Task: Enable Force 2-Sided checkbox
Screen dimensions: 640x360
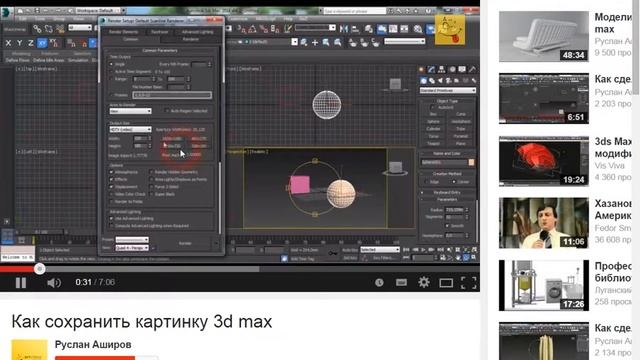Action: click(151, 187)
